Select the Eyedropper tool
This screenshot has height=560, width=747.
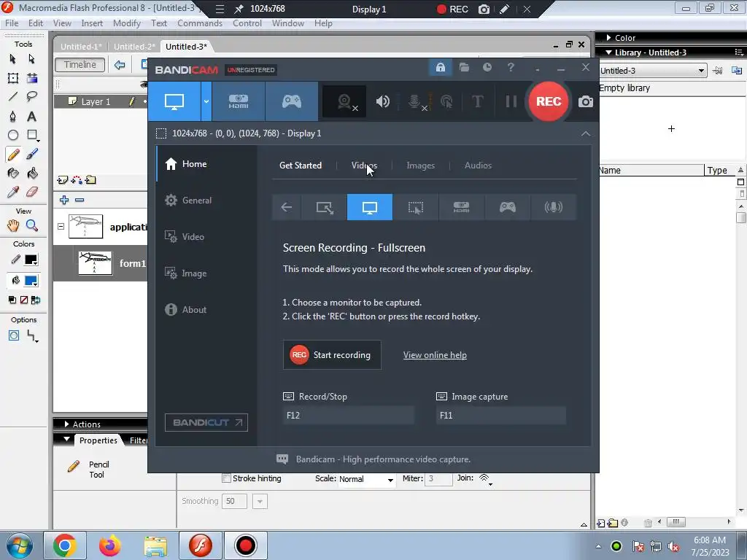tap(13, 192)
